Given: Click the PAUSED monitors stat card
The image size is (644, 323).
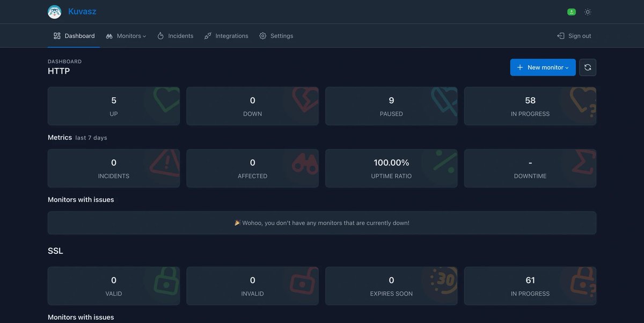Looking at the screenshot, I should click(391, 106).
